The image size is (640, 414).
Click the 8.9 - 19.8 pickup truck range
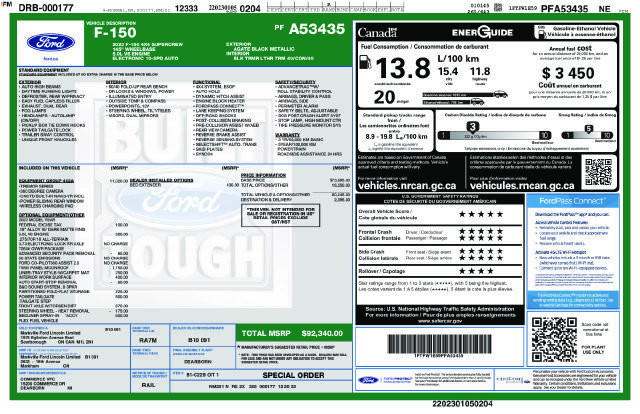(396, 136)
